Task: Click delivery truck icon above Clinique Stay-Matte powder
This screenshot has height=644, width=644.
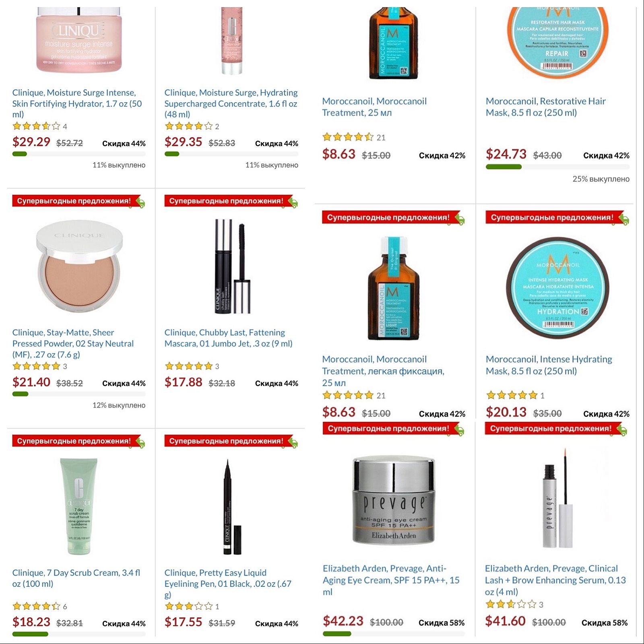Action: click(x=140, y=202)
